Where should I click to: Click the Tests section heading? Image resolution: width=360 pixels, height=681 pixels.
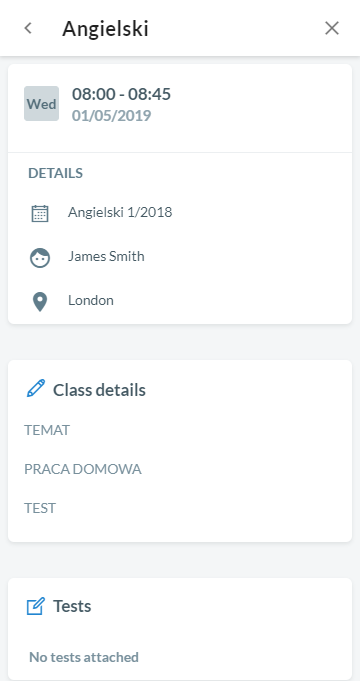coord(72,606)
